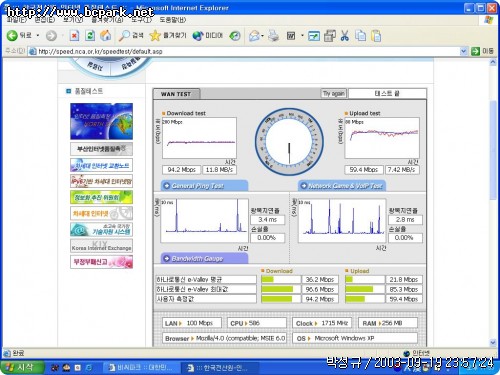Go to the Home page icon

pyautogui.click(x=106, y=36)
